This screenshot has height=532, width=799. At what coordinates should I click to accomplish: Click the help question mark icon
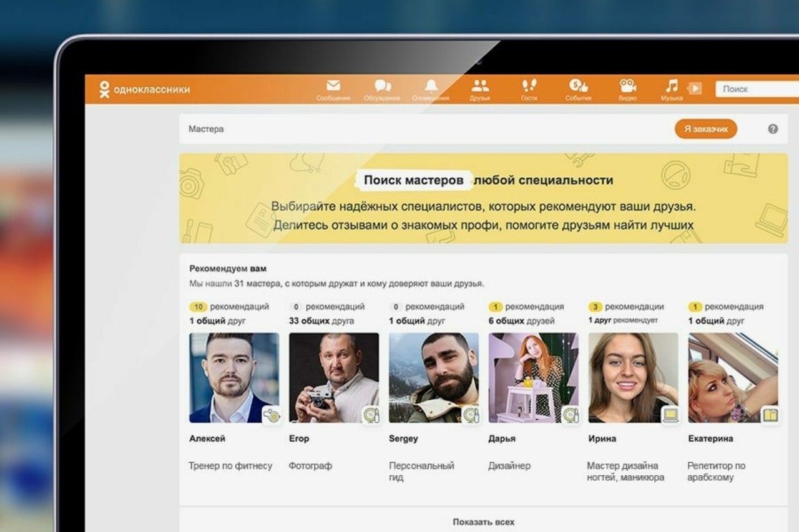click(x=773, y=129)
